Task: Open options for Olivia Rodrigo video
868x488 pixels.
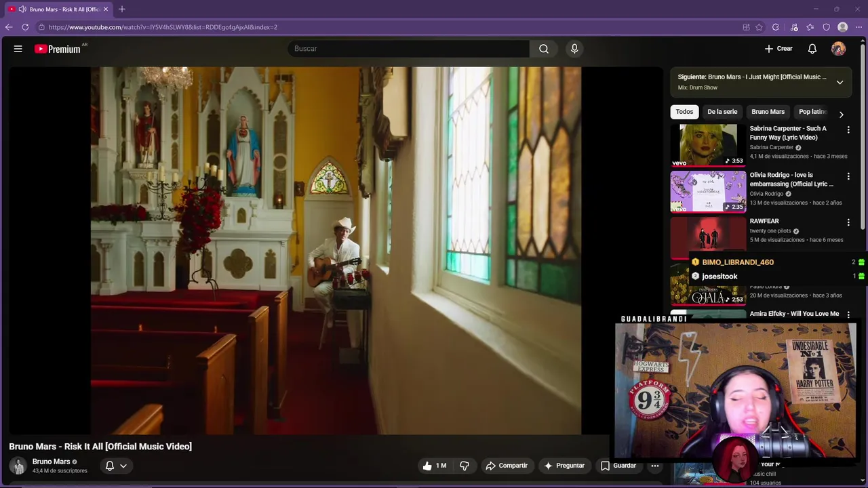Action: point(848,176)
